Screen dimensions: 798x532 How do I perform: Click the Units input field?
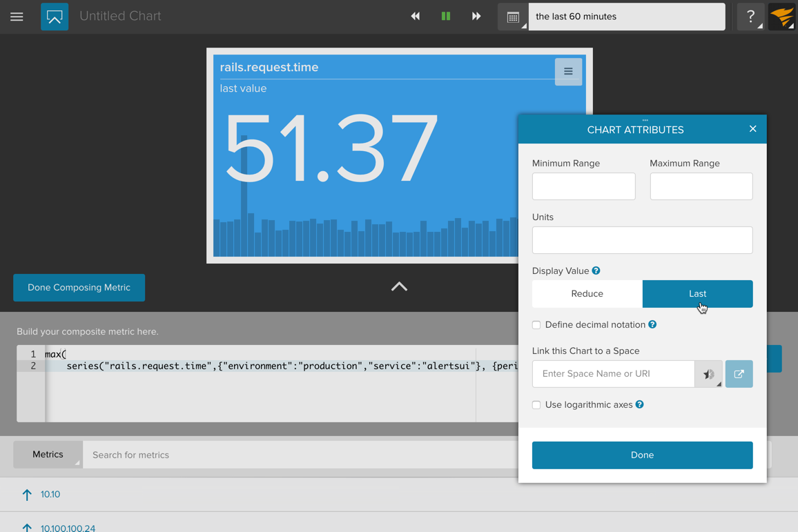pyautogui.click(x=642, y=240)
